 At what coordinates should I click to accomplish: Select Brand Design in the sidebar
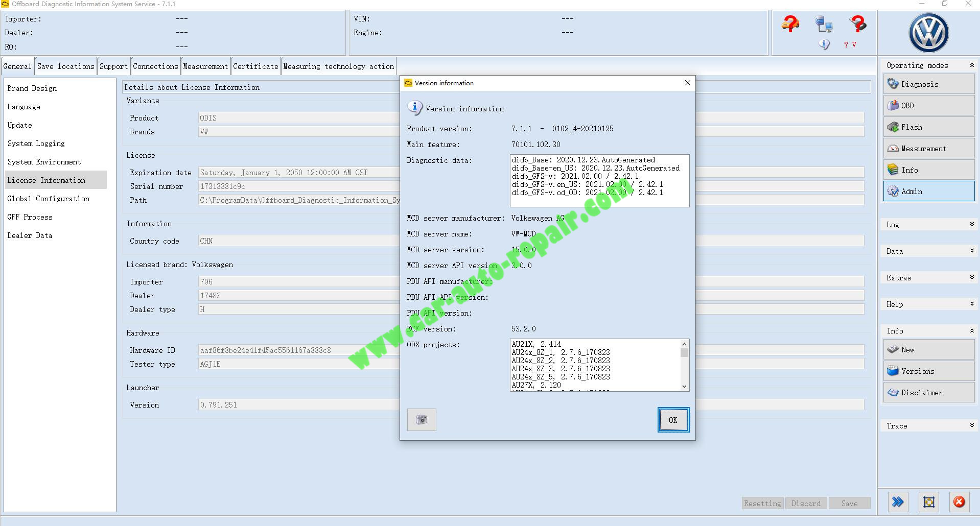click(56, 88)
